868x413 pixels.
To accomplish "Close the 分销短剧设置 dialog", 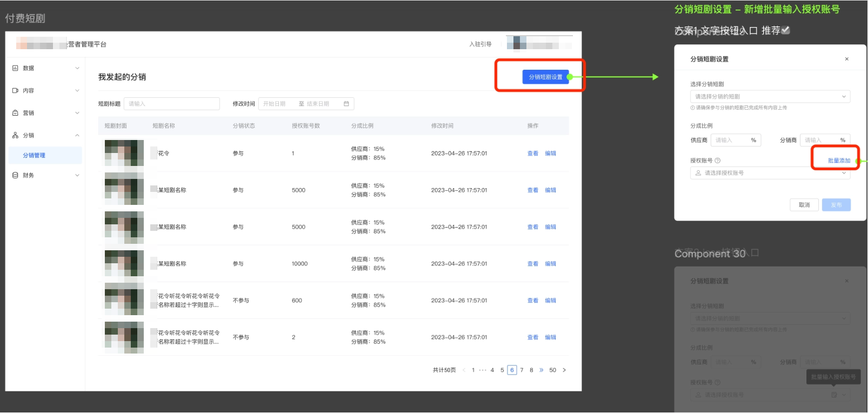I will pos(846,59).
